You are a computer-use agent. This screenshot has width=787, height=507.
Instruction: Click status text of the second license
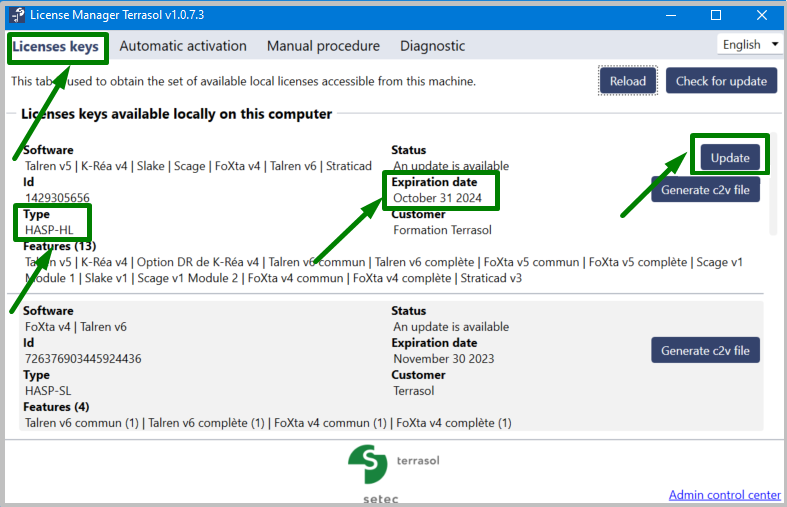[x=451, y=326]
